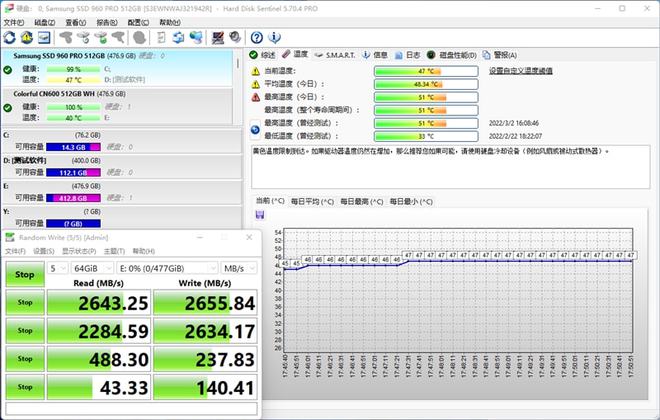Click the gray round blob toolbar icon
This screenshot has height=420, width=660.
[139, 37]
